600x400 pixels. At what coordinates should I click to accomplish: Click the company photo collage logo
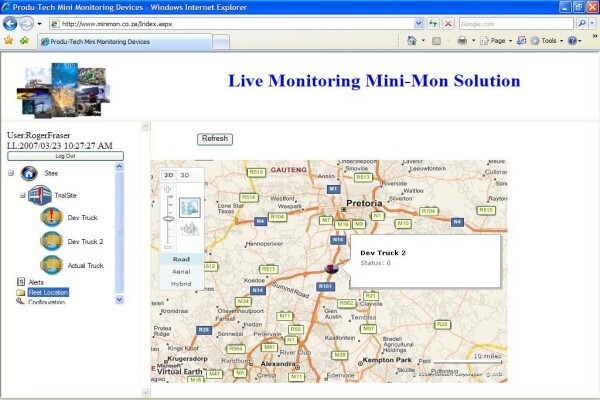[x=64, y=90]
